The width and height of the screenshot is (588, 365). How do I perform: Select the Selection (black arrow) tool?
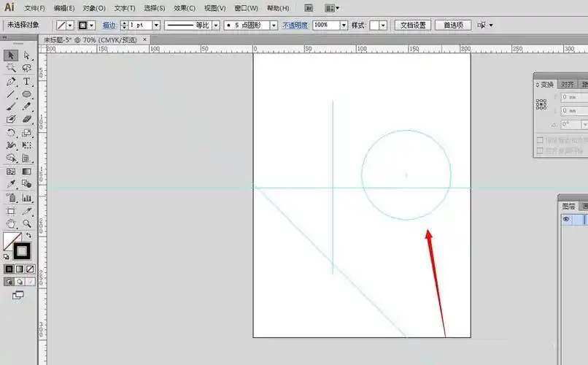pyautogui.click(x=11, y=55)
